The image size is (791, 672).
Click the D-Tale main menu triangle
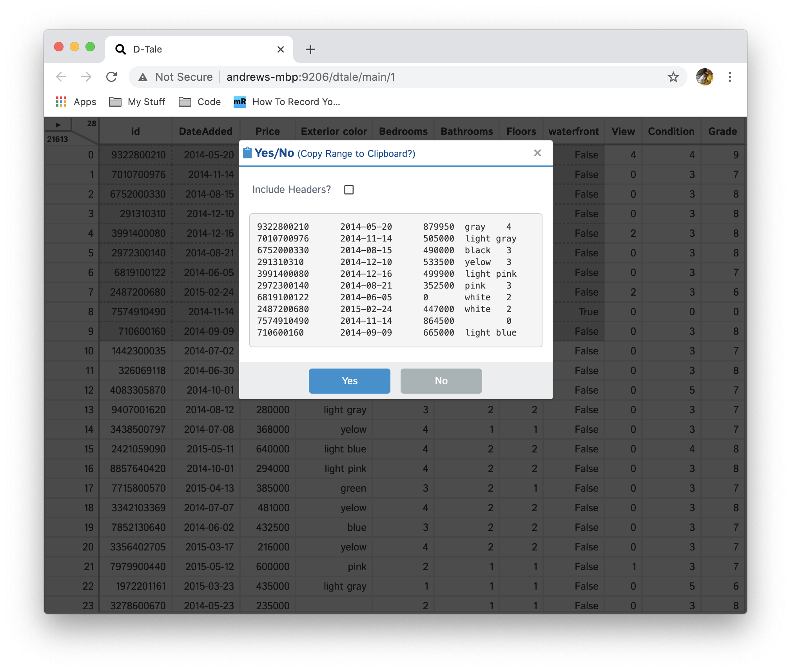[x=58, y=125]
